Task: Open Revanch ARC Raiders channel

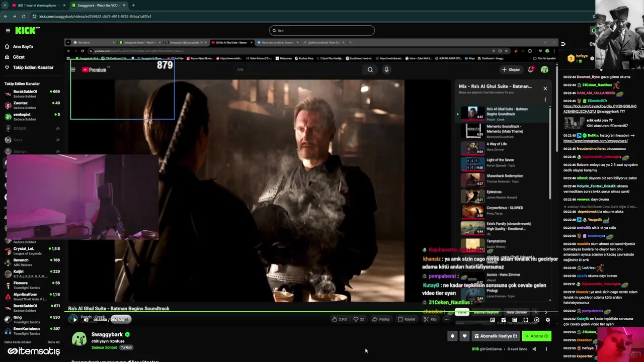Action: tap(33, 262)
